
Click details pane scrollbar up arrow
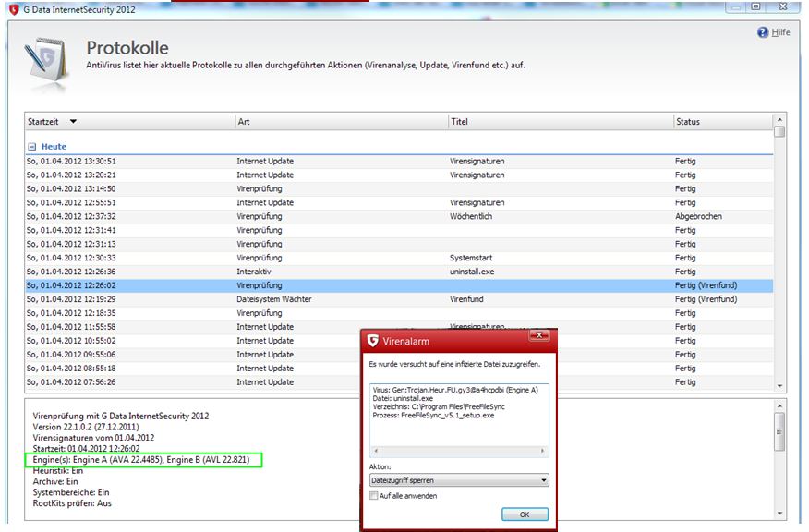[779, 406]
